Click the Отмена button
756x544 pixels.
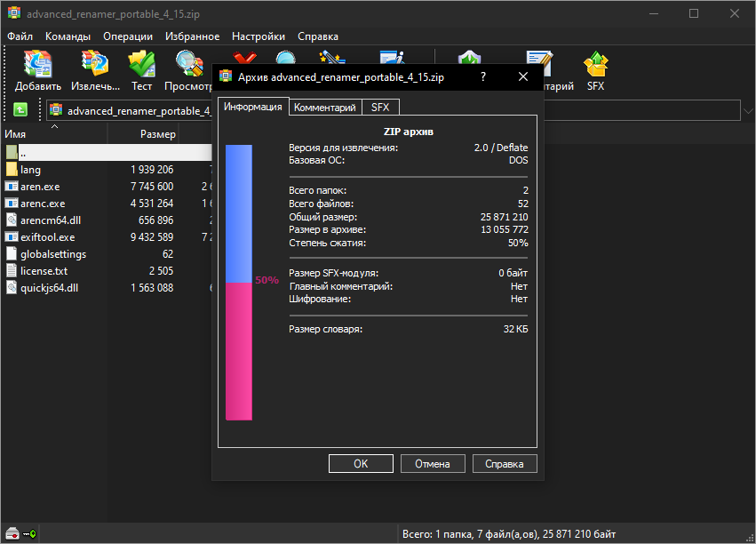(433, 463)
